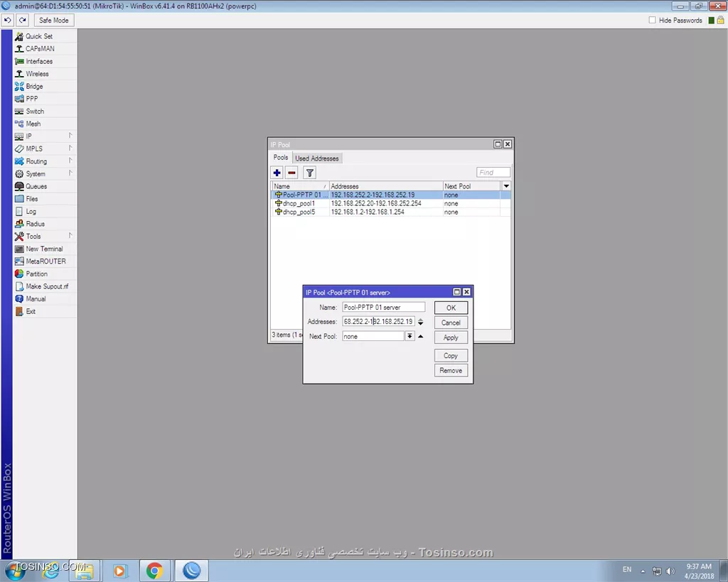Open New Terminal
The height and width of the screenshot is (582, 728).
44,249
